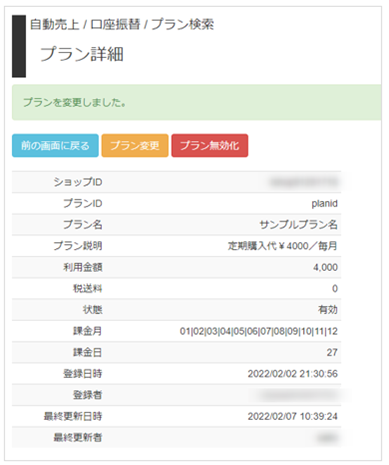Click the amount value 4,000
The height and width of the screenshot is (465, 389).
pyautogui.click(x=325, y=267)
